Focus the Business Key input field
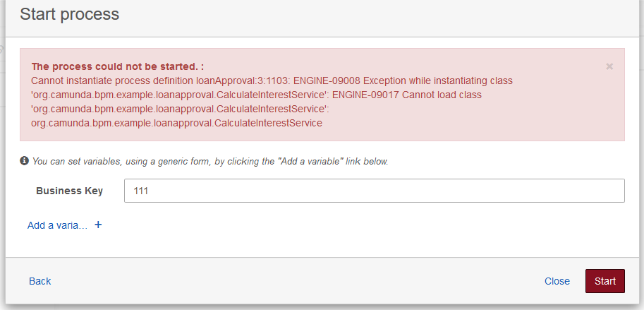Screen dimensions: 644x310 (374, 191)
